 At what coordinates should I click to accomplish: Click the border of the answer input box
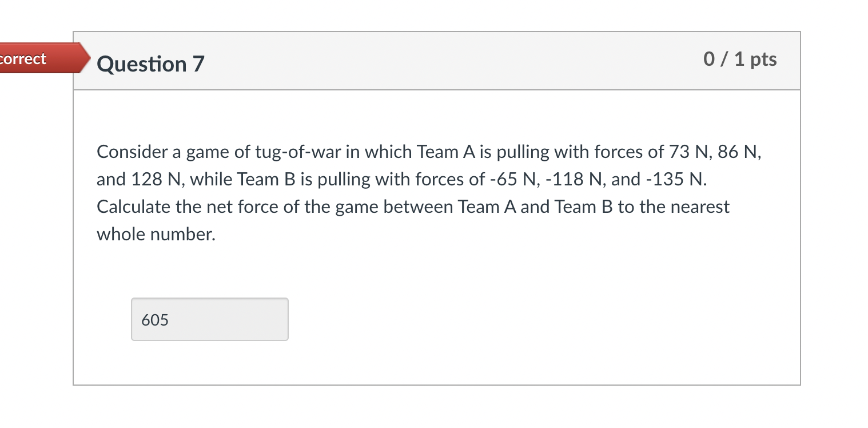[209, 299]
